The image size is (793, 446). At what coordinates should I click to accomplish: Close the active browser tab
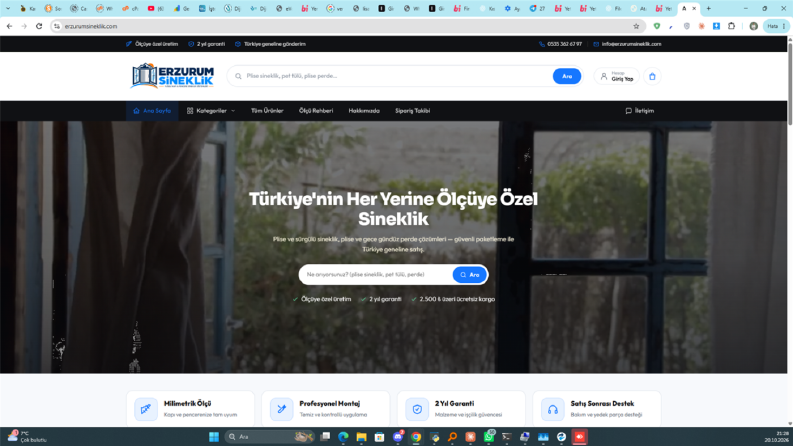pyautogui.click(x=694, y=9)
